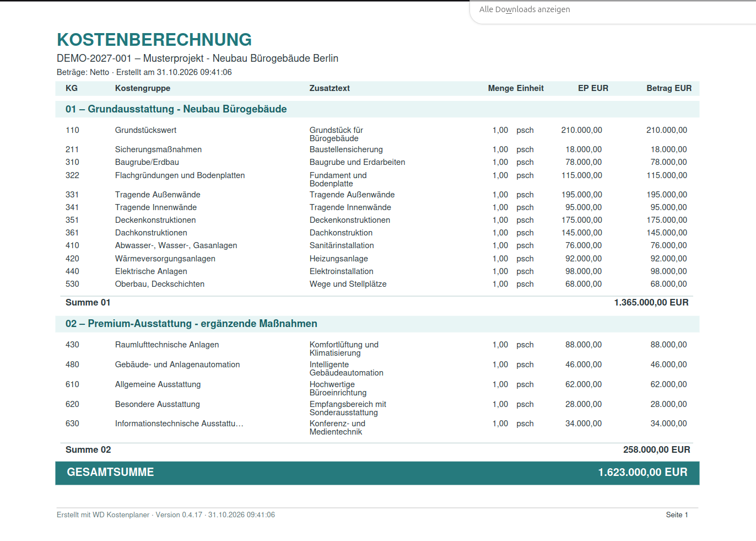Click the 'Besondere Ausstattung' row label
756x541 pixels.
[158, 404]
